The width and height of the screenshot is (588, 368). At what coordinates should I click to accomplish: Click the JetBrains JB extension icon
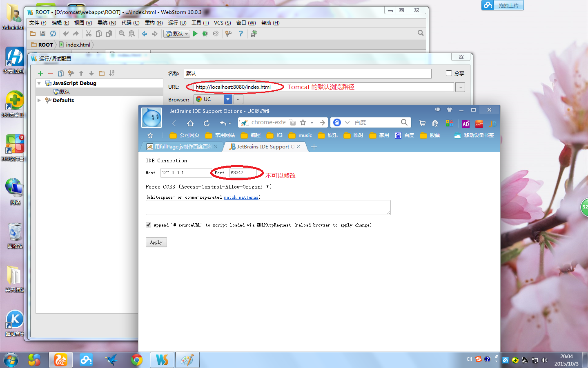pyautogui.click(x=492, y=124)
